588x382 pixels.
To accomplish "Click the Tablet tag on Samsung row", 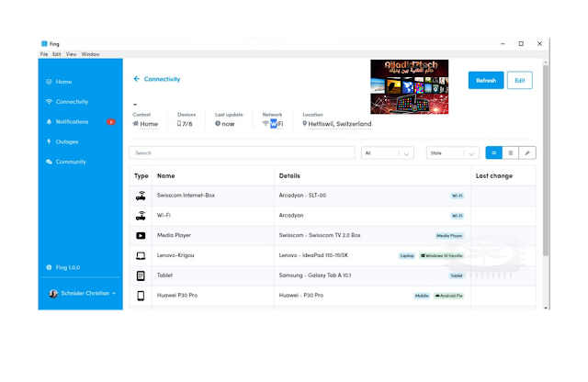I will coord(456,275).
